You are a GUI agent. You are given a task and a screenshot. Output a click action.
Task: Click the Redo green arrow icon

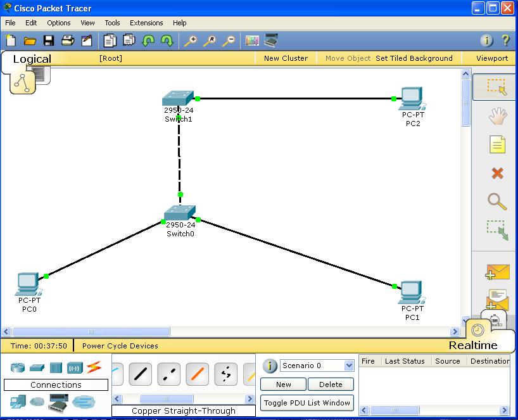tap(167, 41)
